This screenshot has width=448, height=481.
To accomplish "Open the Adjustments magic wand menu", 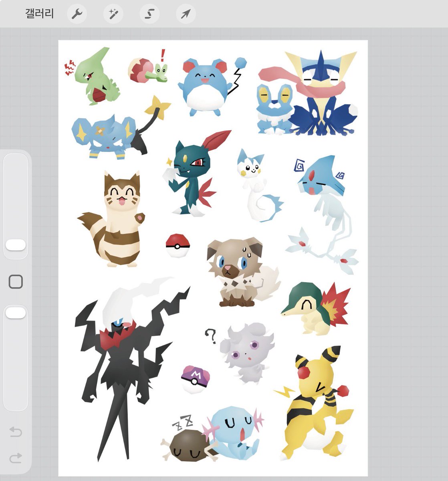I will point(113,14).
